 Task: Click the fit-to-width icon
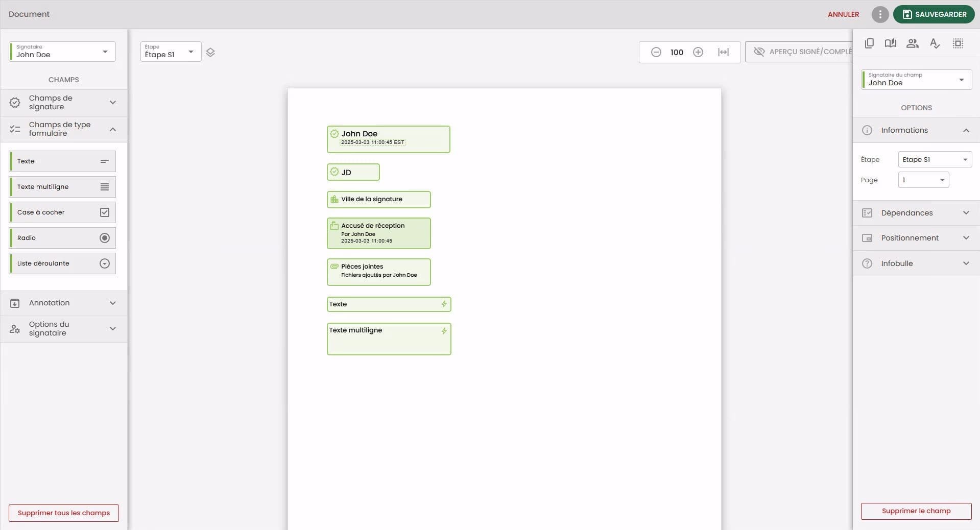tap(723, 52)
